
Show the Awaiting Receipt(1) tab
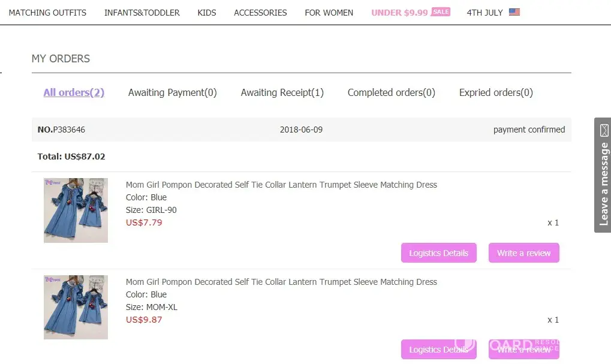[282, 92]
